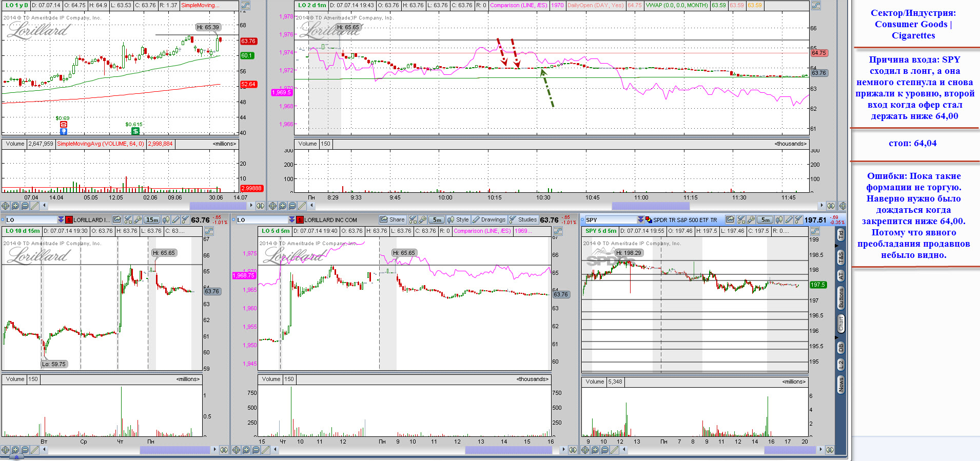Toggle scroll-lock arrows under SPY chart
Viewport: 980px width, 461px height.
coord(830,450)
